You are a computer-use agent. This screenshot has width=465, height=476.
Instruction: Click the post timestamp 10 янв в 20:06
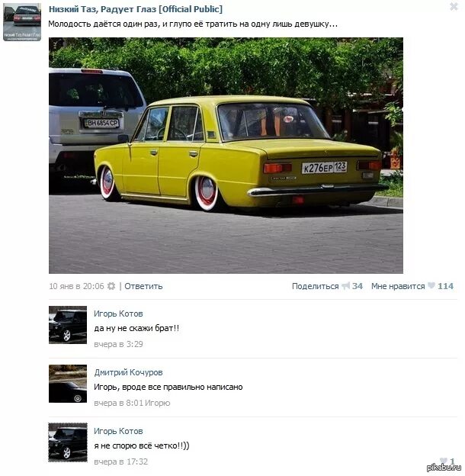[76, 286]
